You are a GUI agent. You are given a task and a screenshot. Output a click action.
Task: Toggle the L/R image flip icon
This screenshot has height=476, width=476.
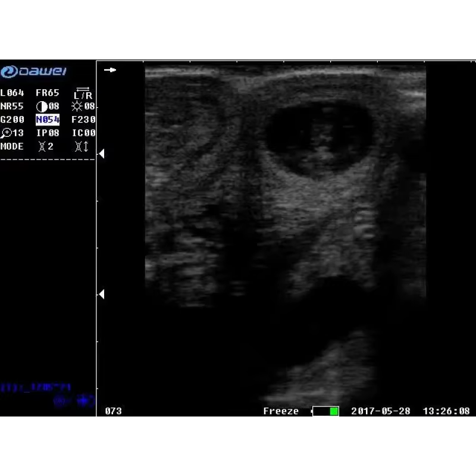point(83,93)
